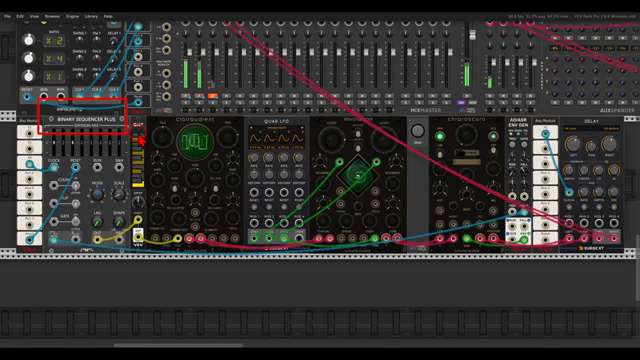Viewport: 640px width, 360px height.
Task: Click the Delay FINE knob
Action: [x=591, y=147]
